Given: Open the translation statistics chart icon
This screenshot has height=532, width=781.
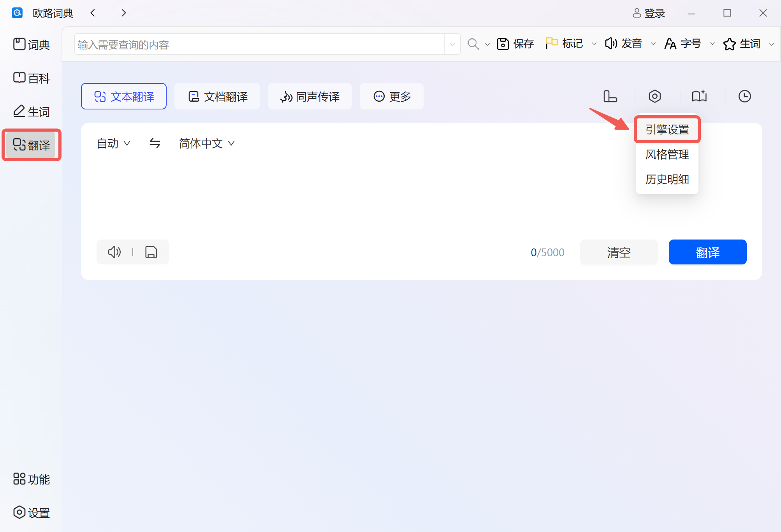Looking at the screenshot, I should point(610,96).
